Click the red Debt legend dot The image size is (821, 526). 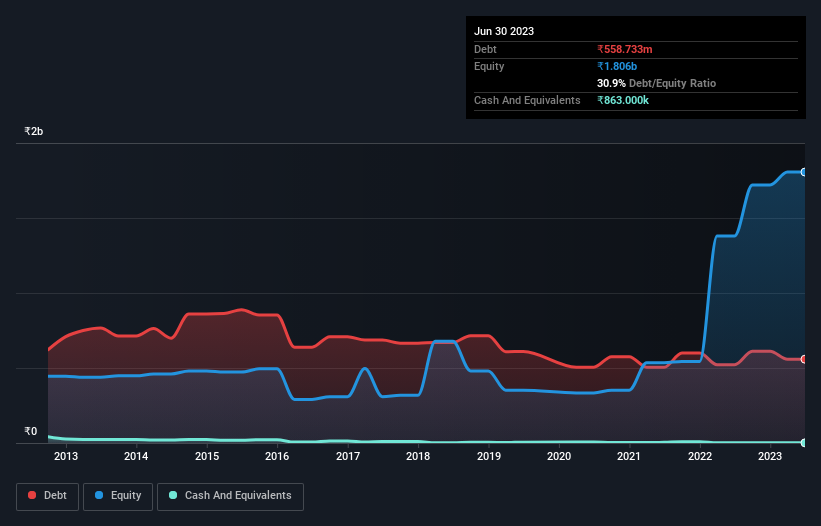click(x=32, y=495)
